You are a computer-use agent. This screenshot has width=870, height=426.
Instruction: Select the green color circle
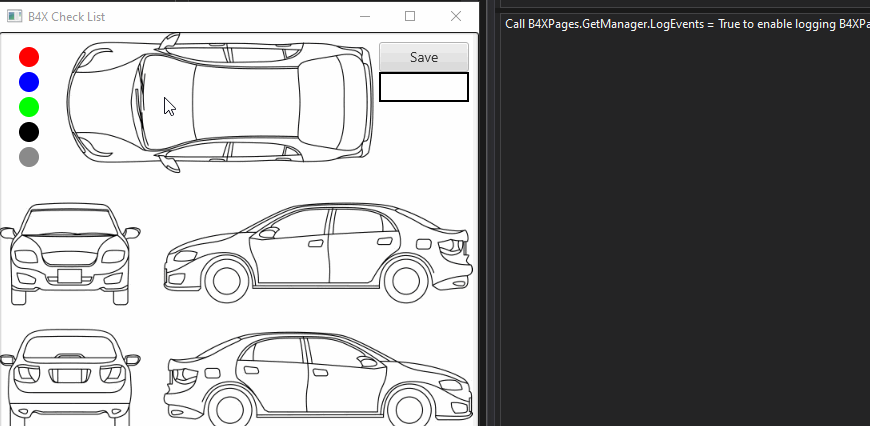click(29, 106)
